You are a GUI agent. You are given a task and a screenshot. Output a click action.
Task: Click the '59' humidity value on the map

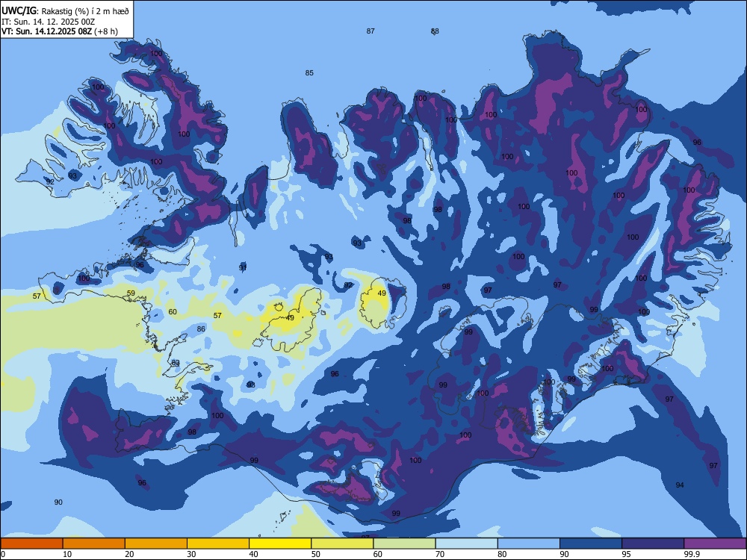tap(131, 293)
